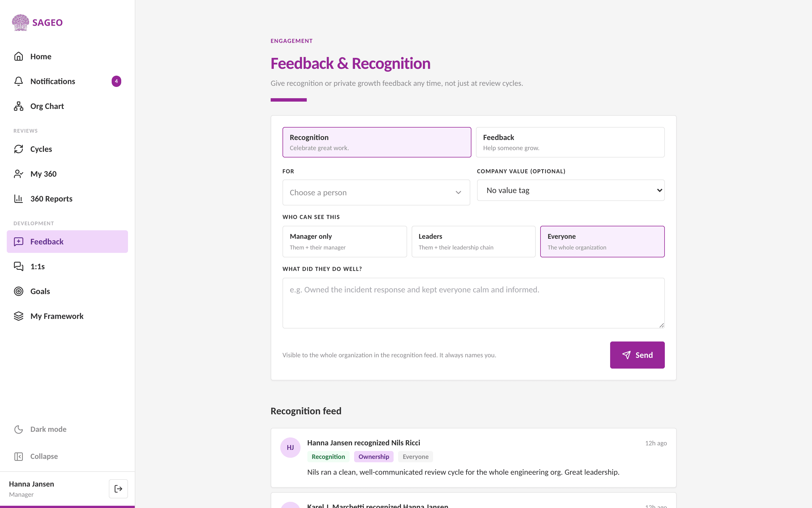Open Goals from sidebar

67,291
